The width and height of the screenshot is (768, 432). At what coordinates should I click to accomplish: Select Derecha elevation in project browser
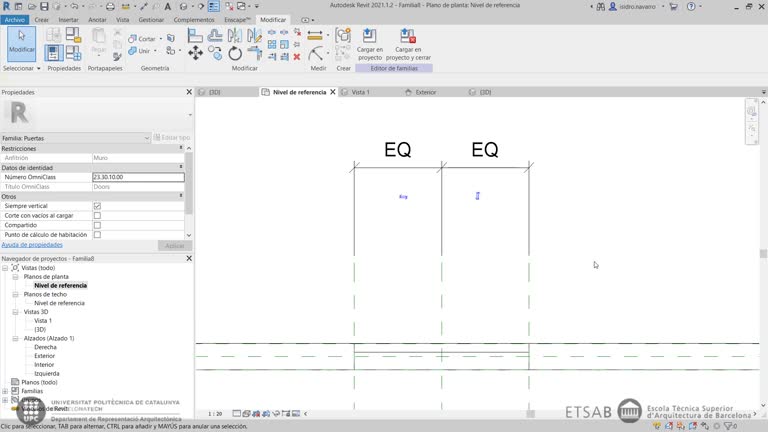45,347
